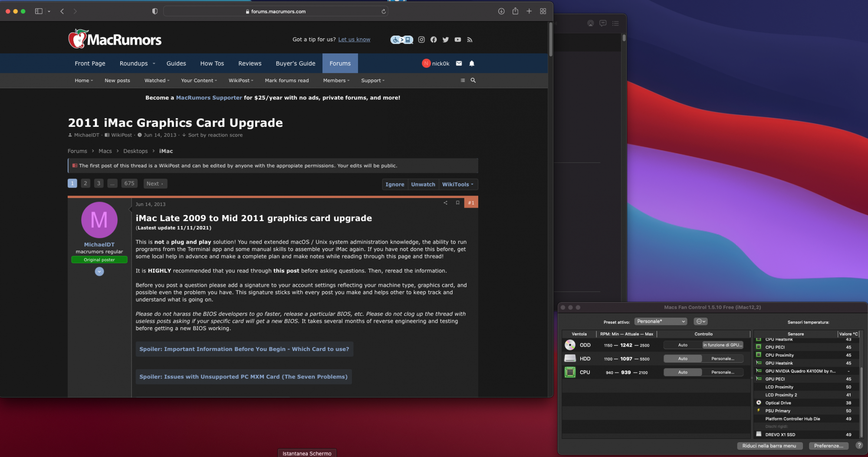Focus the forums.macrumors.com address bar

pyautogui.click(x=276, y=11)
